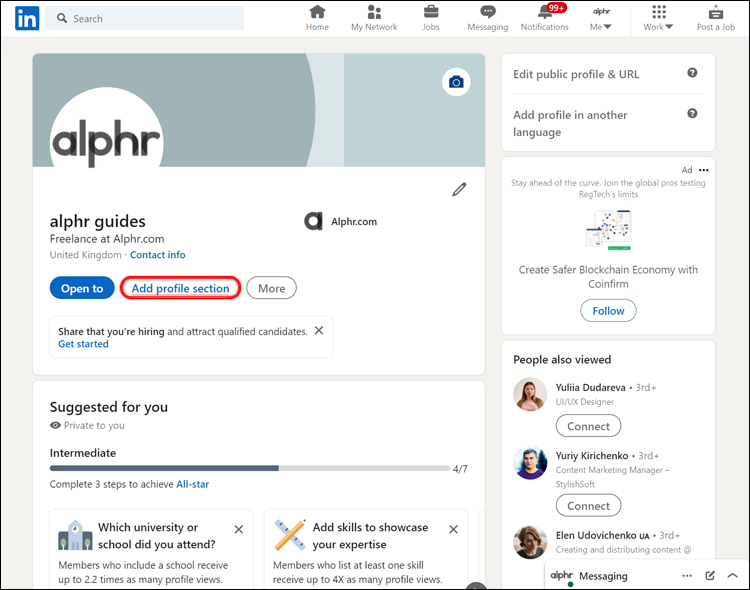
Task: Click the Intermediate profile strength progress bar
Action: pyautogui.click(x=250, y=468)
